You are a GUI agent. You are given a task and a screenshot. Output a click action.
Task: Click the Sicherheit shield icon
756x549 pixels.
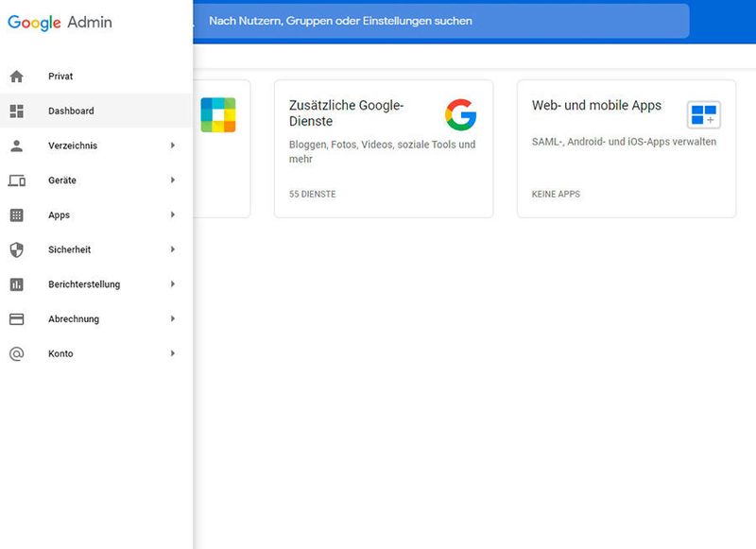coord(16,249)
